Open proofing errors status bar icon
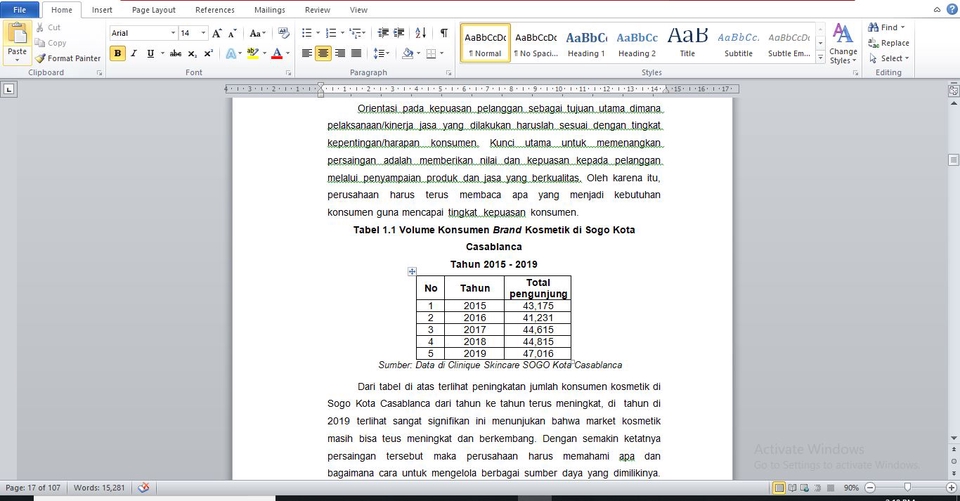Screen dimensions: 960x501 coord(143,488)
